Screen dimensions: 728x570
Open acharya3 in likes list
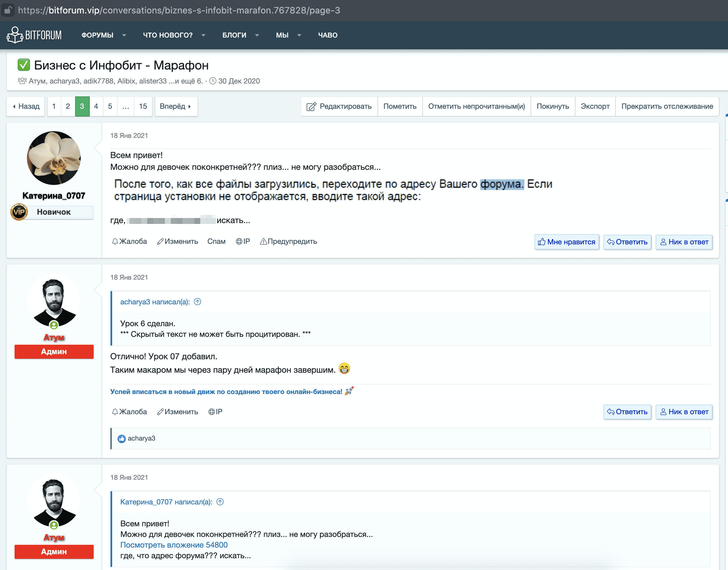click(142, 438)
